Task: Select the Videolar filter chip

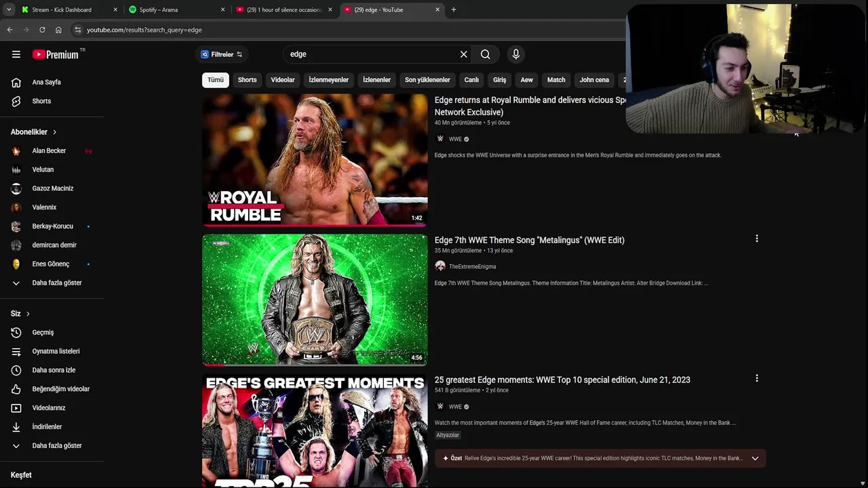Action: [283, 80]
